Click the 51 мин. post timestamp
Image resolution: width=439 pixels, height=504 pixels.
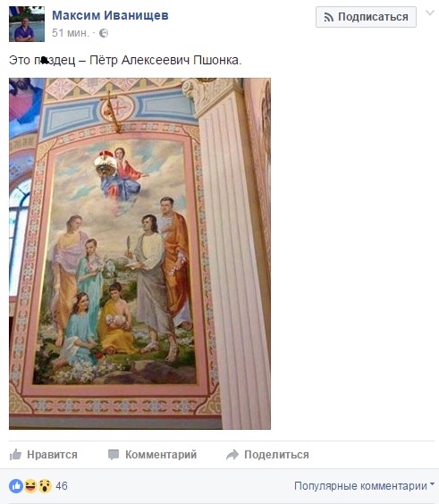(71, 33)
